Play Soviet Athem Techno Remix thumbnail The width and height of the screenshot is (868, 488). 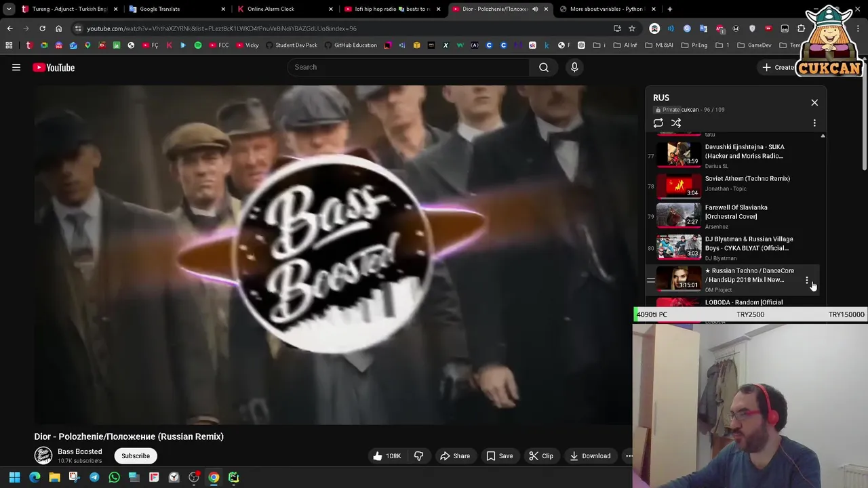pyautogui.click(x=679, y=186)
